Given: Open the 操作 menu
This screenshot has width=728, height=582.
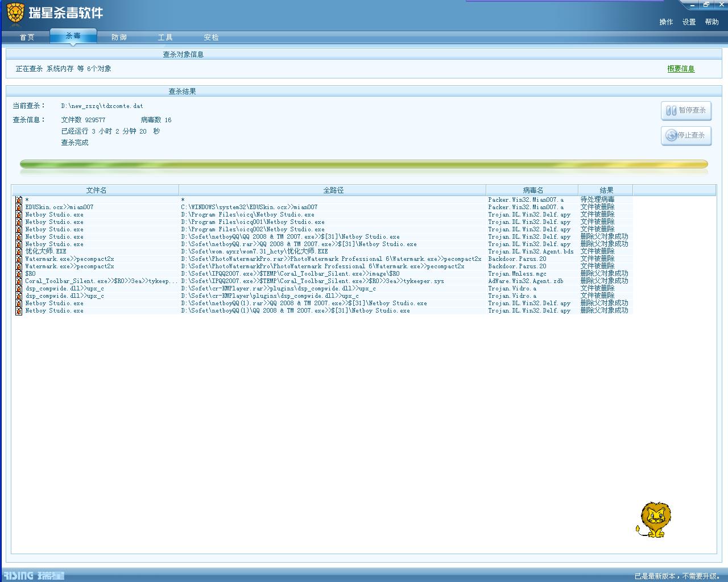Looking at the screenshot, I should tap(666, 22).
